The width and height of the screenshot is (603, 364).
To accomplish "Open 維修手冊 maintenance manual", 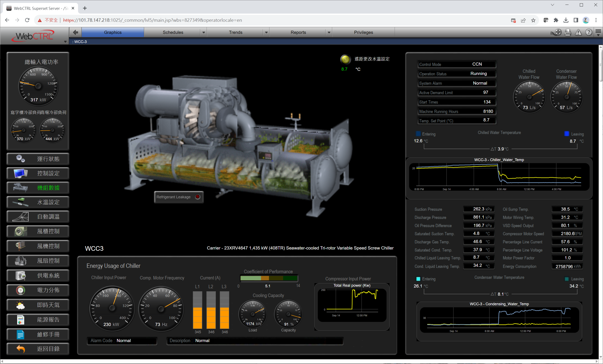I will [38, 334].
